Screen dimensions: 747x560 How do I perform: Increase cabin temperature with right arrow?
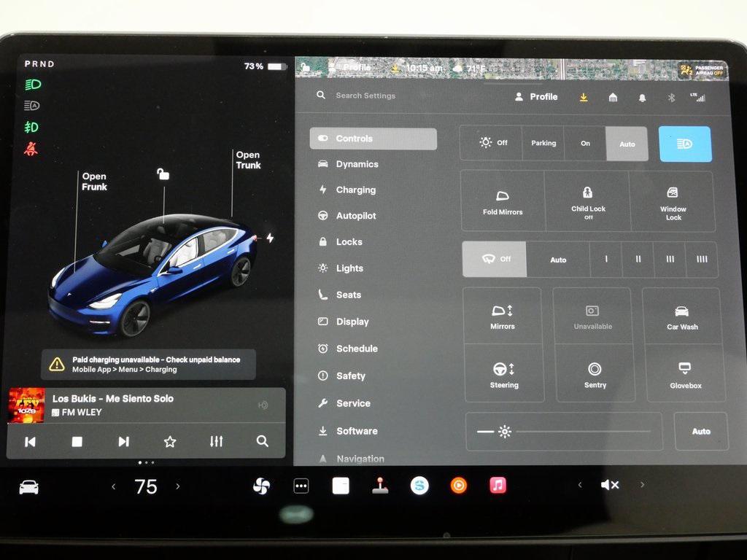click(x=177, y=486)
